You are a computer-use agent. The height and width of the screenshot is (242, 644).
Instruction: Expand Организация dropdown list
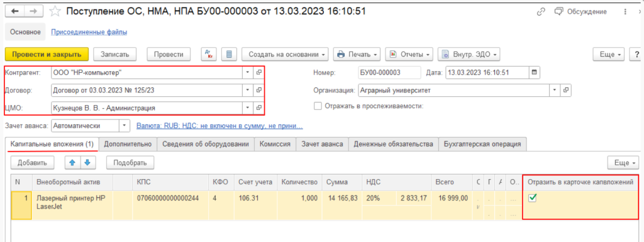(x=555, y=90)
